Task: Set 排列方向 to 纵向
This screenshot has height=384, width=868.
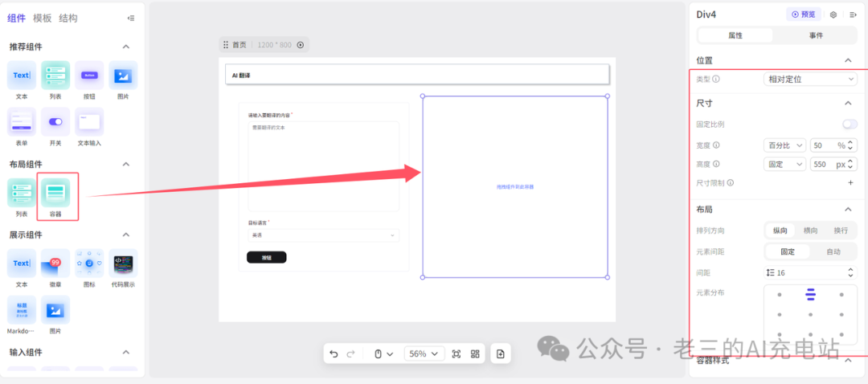Action: pos(780,231)
